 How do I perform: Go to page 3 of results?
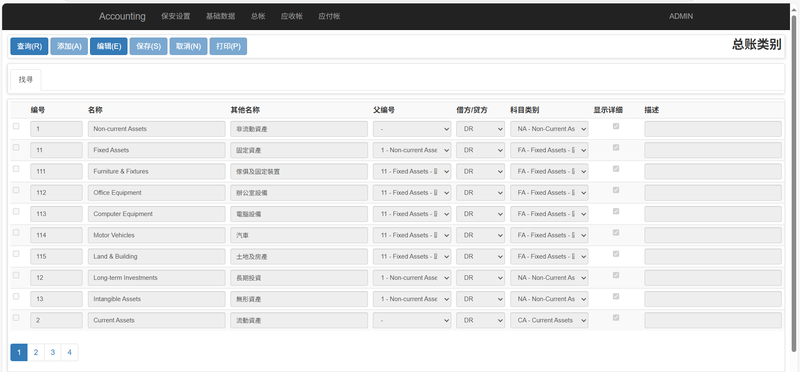53,352
